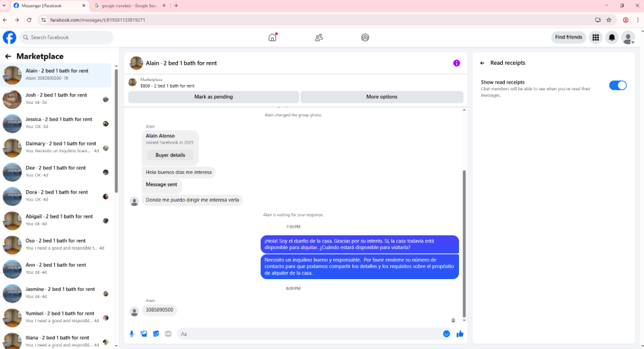Click the $800 Marketplace listing link
The image size is (644, 349).
point(167,86)
